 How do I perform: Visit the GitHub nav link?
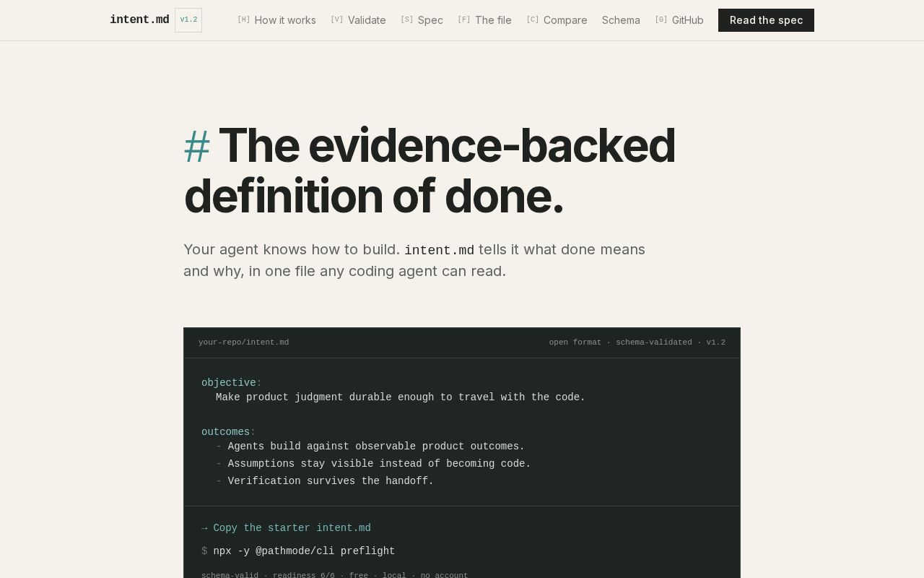(679, 20)
